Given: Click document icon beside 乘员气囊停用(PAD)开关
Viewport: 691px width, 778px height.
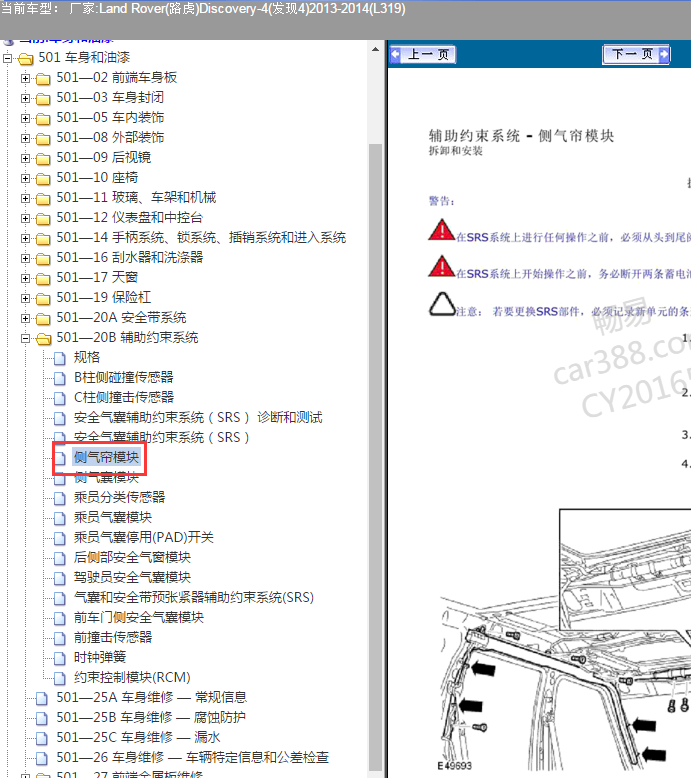Looking at the screenshot, I should click(60, 538).
